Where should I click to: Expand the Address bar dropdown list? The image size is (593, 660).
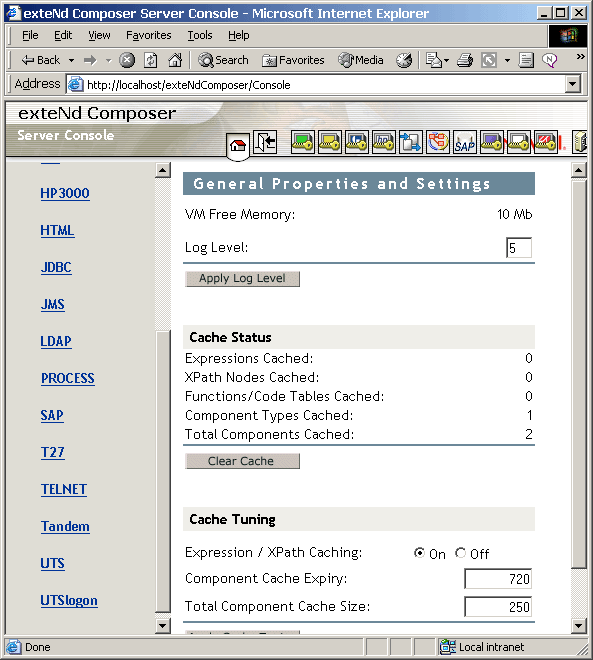click(572, 84)
